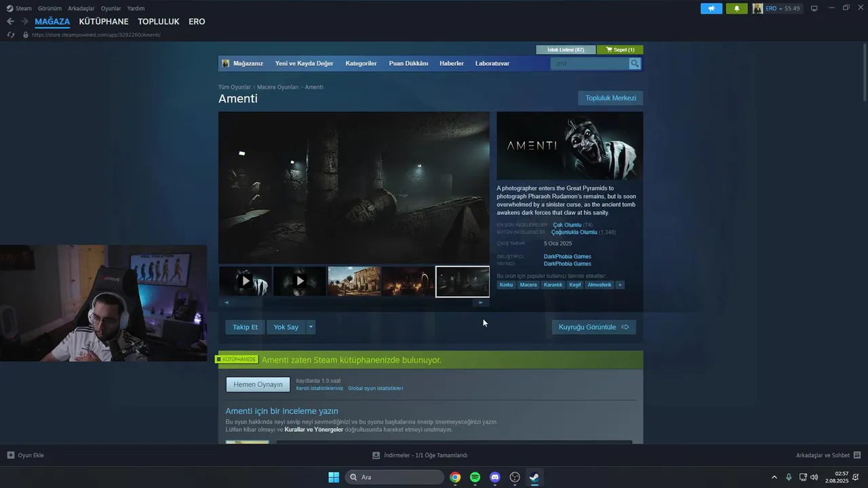The height and width of the screenshot is (488, 868).
Task: Click the store search magnifier icon
Action: click(635, 64)
